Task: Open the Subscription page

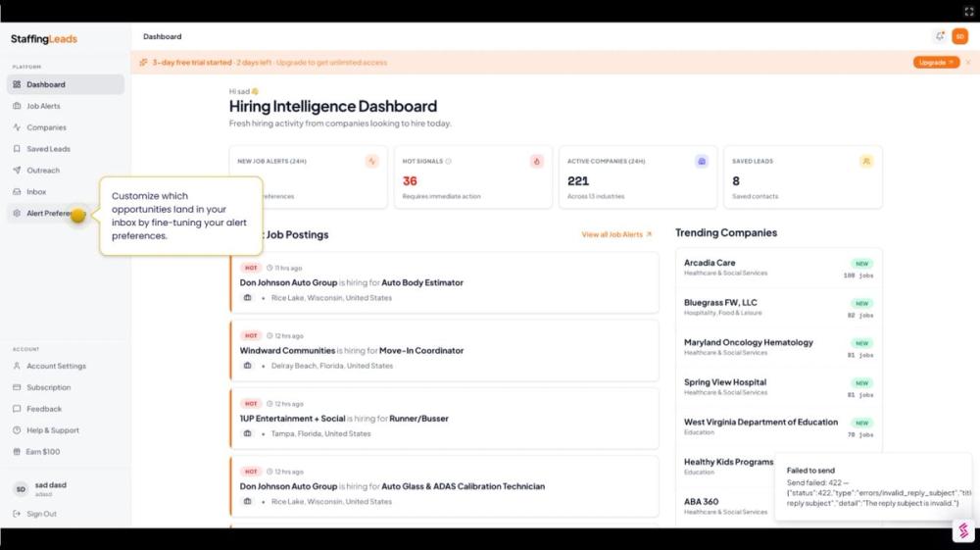Action: tap(65, 387)
